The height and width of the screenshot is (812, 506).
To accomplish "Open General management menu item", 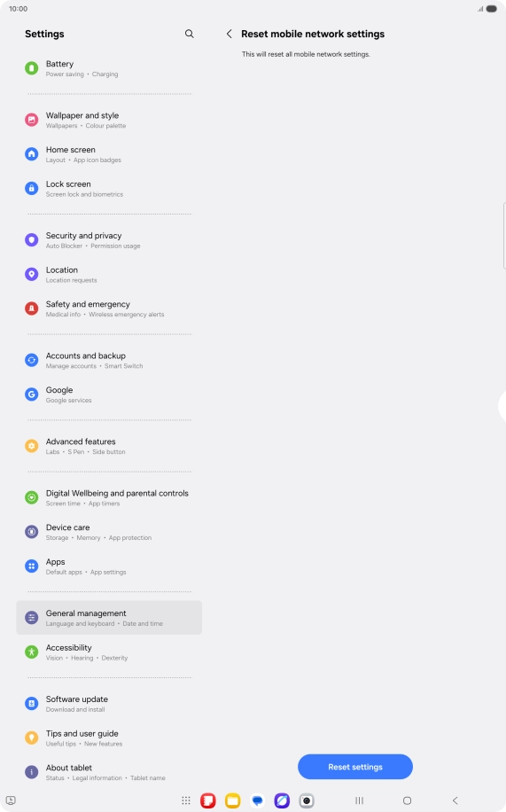I will pyautogui.click(x=109, y=617).
